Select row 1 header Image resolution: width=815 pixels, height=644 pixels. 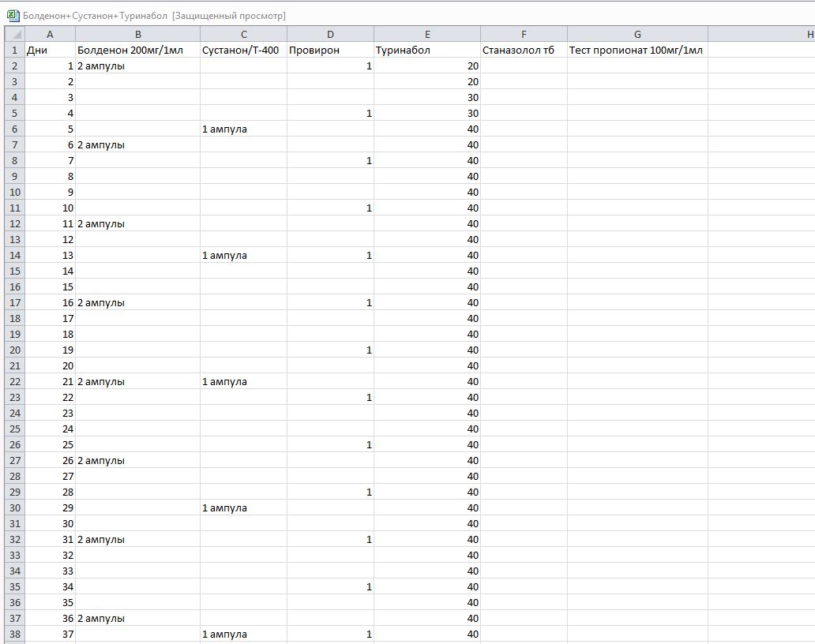14,50
